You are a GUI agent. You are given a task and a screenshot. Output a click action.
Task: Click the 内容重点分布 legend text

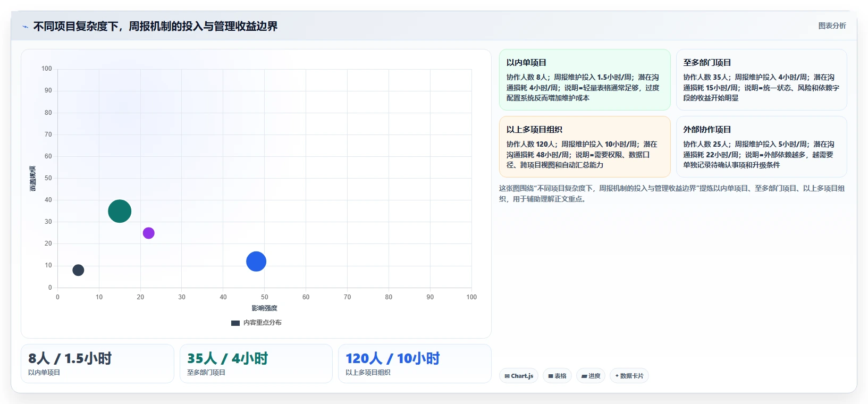coord(263,323)
